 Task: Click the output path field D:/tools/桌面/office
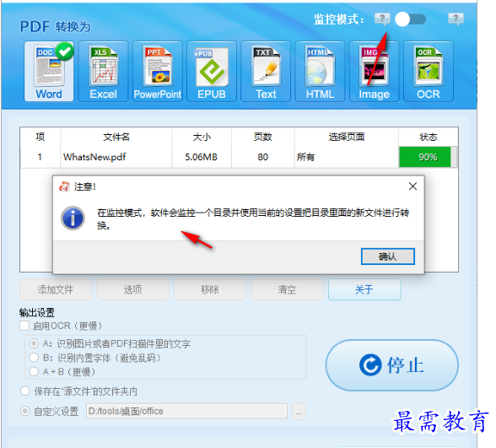pos(186,411)
